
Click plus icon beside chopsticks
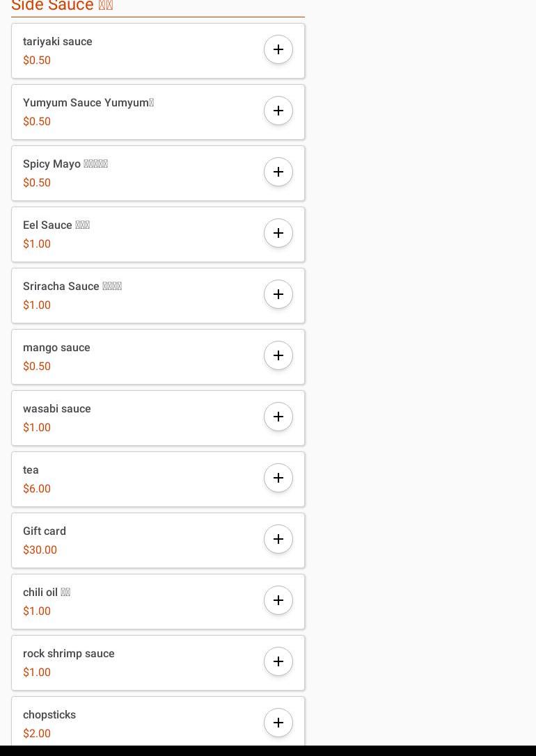278,723
